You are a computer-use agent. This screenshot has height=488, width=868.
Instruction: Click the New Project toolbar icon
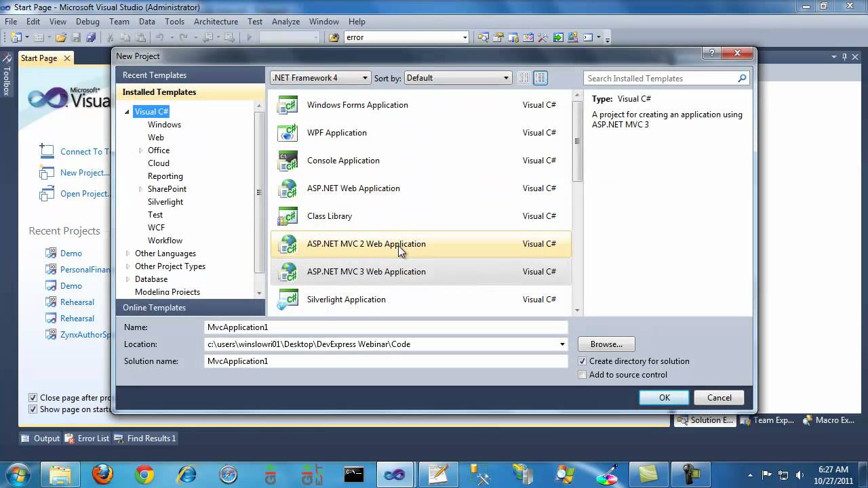click(x=16, y=37)
